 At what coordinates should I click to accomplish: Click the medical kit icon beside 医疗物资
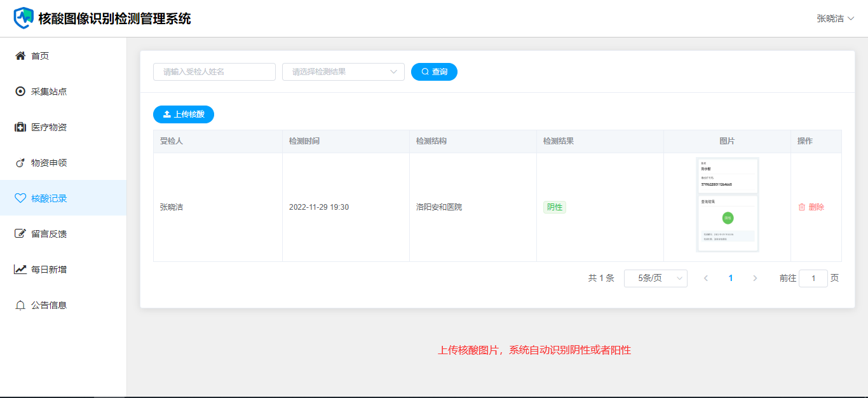click(x=20, y=127)
